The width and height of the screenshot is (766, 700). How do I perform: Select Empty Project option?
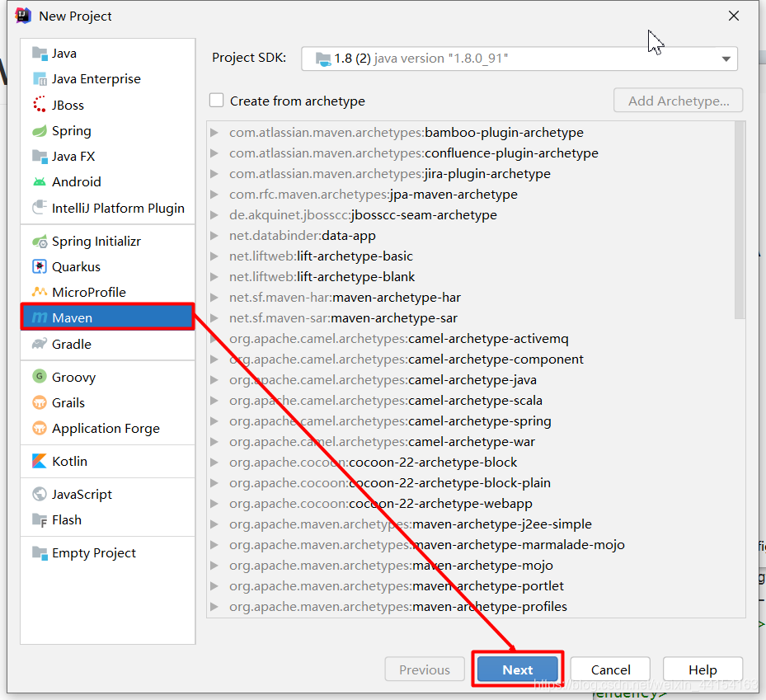point(107,552)
